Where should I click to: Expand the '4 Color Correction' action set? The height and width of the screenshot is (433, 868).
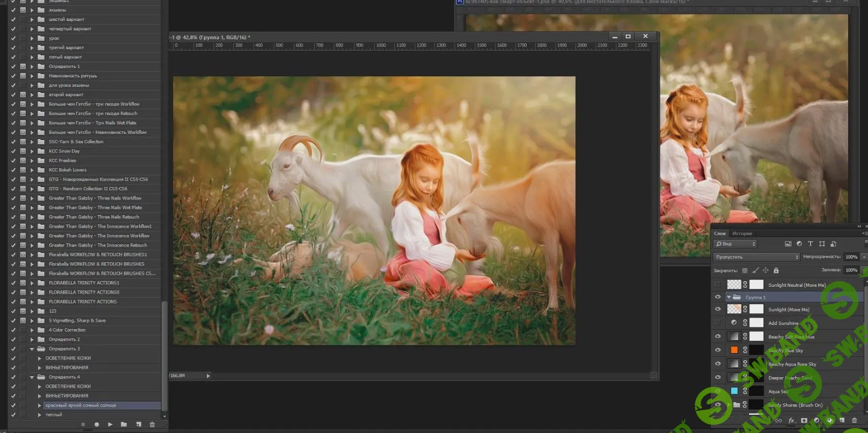(x=32, y=330)
